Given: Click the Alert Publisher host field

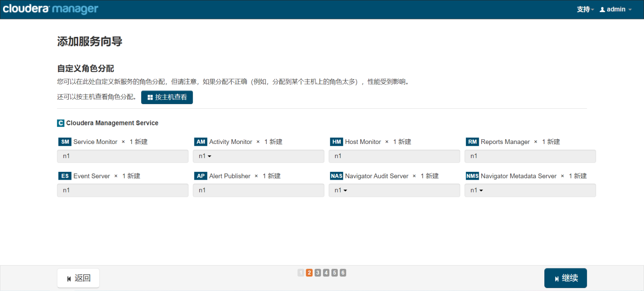Looking at the screenshot, I should coord(258,190).
